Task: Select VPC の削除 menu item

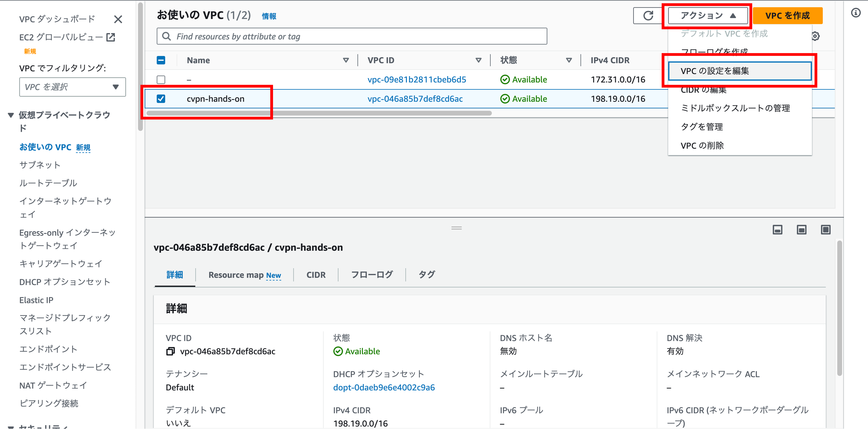Action: [x=740, y=146]
